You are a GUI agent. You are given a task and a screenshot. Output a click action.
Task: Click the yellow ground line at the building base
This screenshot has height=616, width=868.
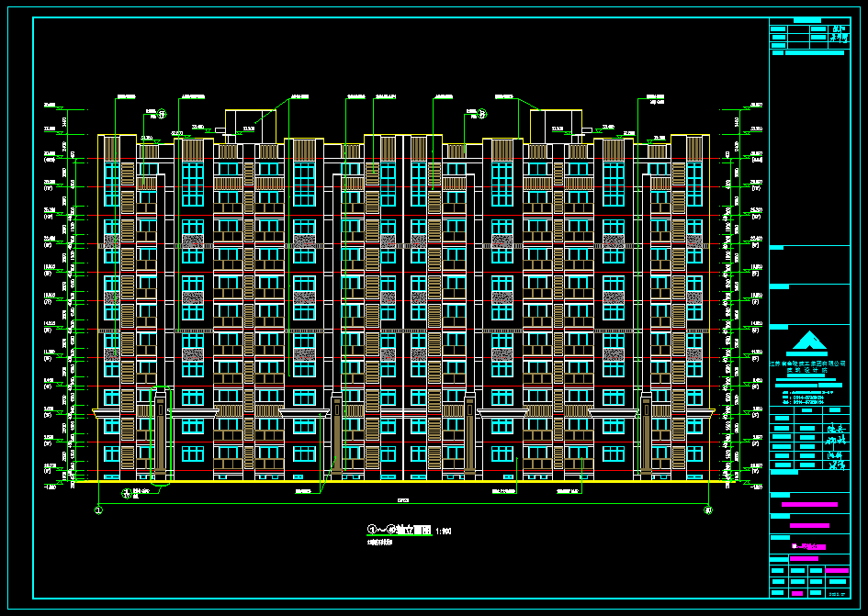pyautogui.click(x=402, y=481)
